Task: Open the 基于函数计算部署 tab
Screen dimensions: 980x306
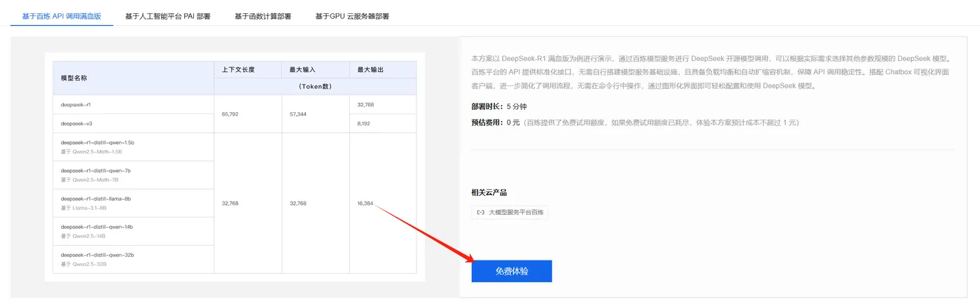Action: point(263,15)
